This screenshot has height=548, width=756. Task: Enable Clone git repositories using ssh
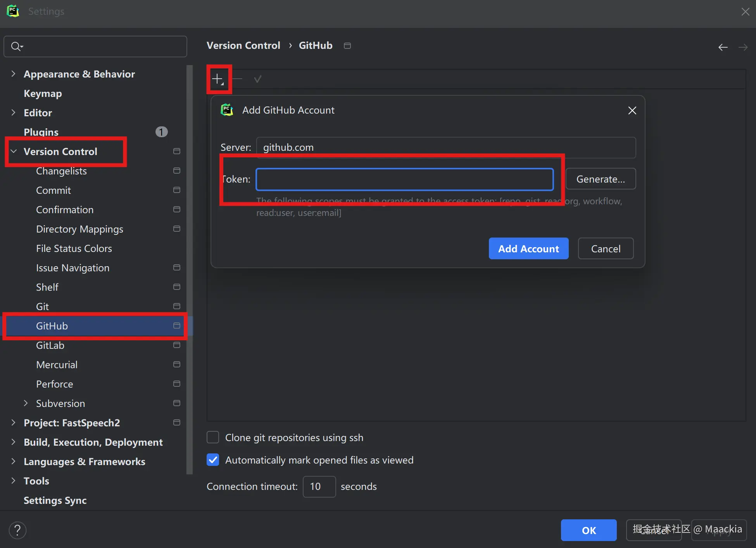coord(213,437)
